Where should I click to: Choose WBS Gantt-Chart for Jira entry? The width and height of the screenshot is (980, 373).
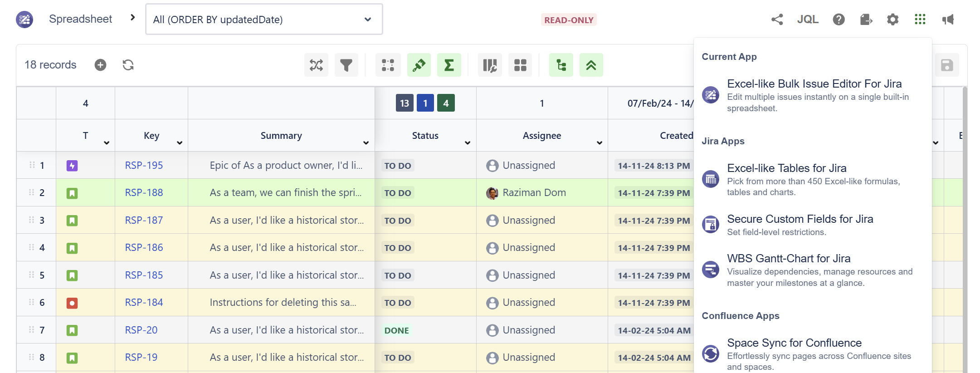[x=788, y=259]
